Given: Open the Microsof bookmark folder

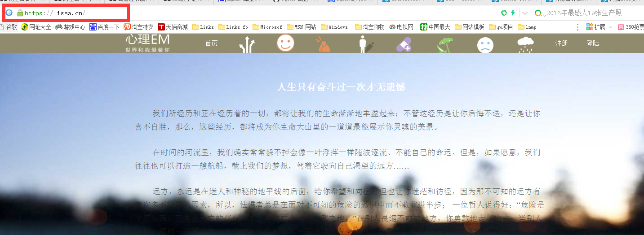Looking at the screenshot, I should coord(267,27).
